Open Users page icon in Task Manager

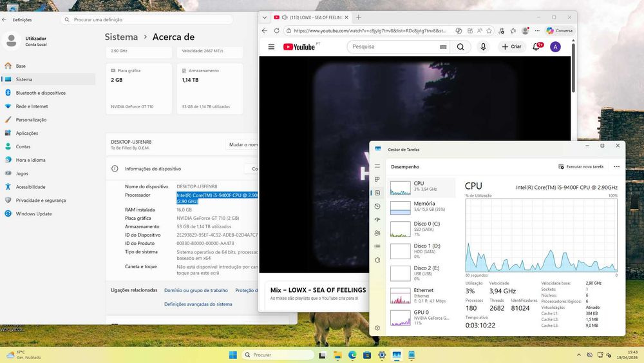point(377,233)
